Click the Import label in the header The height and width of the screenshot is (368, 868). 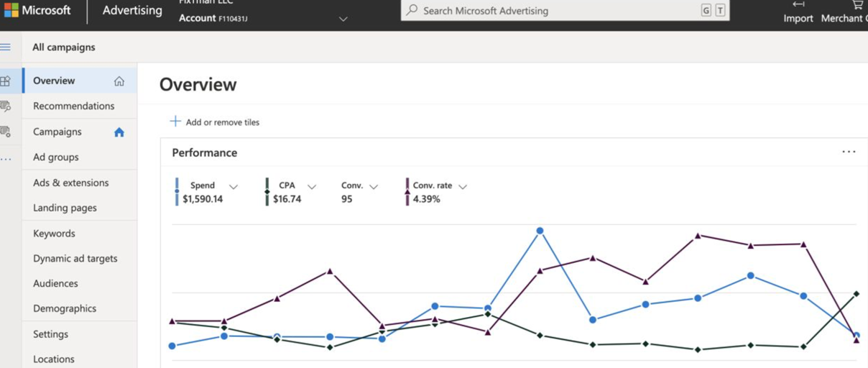pos(798,19)
